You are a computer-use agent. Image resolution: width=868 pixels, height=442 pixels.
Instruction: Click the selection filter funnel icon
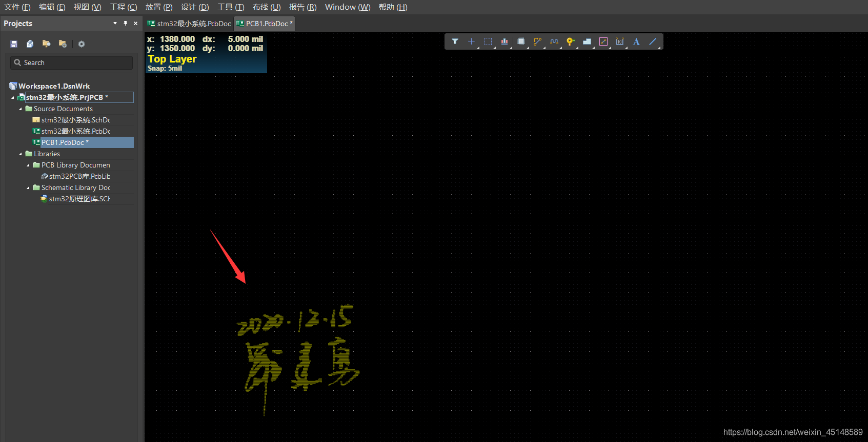click(x=455, y=41)
